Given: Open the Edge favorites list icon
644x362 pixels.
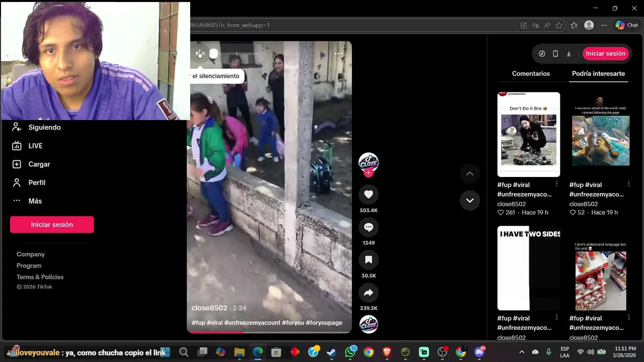Looking at the screenshot, I should 574,25.
